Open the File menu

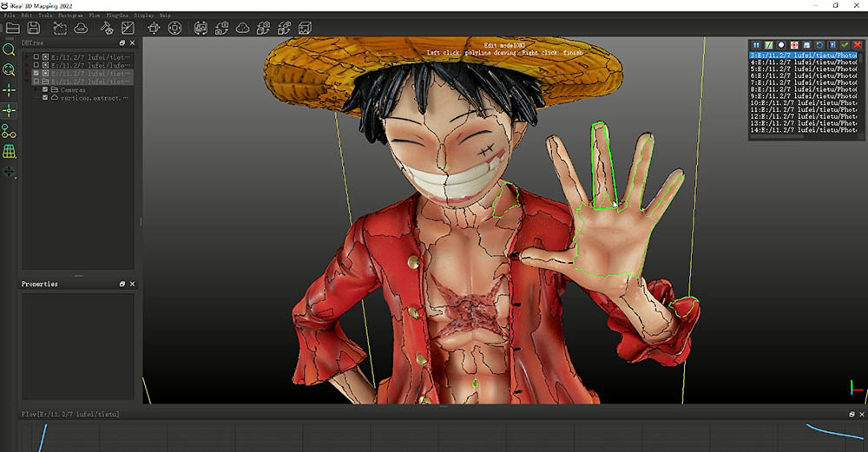(x=10, y=16)
